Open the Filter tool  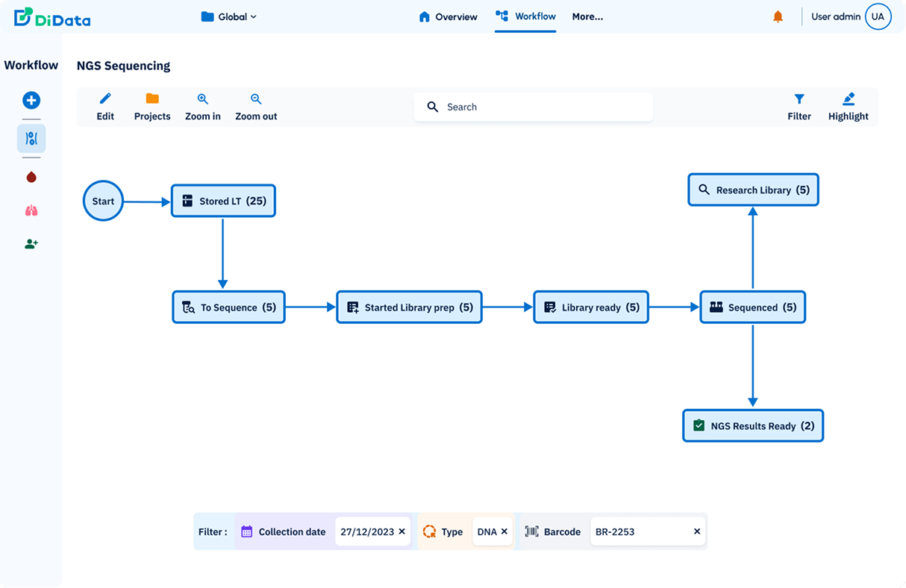tap(799, 107)
